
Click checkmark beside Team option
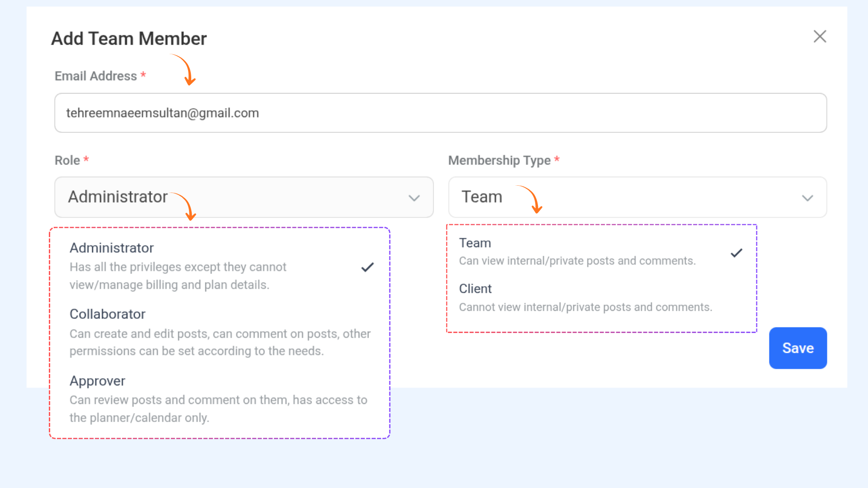tap(736, 253)
